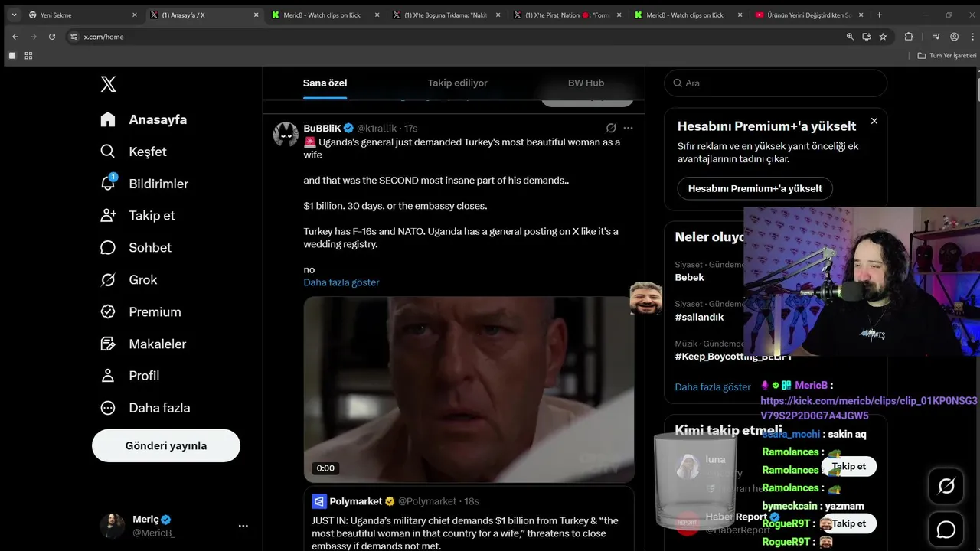Switch to Yeni Sekme tab
980x551 pixels.
pos(83,15)
